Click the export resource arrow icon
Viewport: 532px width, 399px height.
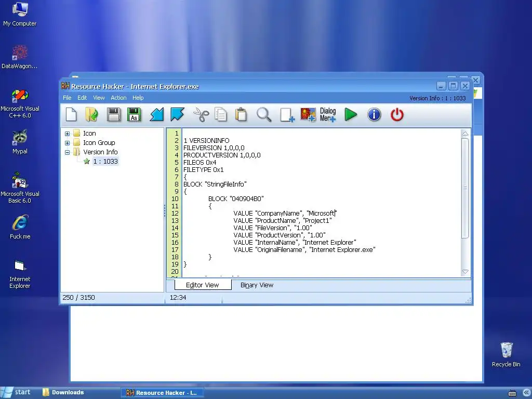pos(177,114)
